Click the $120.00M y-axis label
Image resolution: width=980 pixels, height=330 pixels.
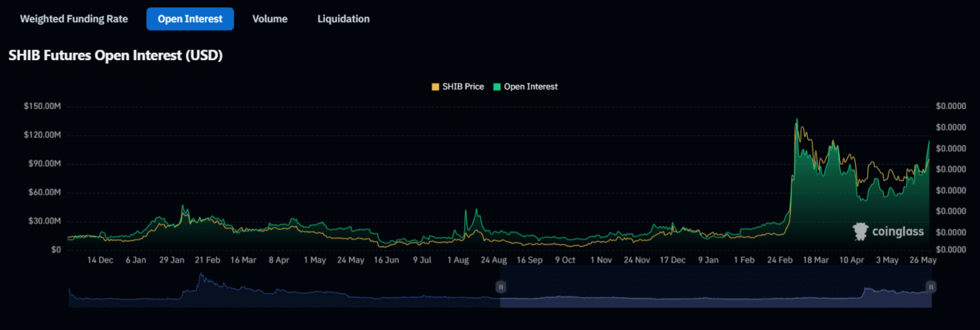tap(42, 135)
